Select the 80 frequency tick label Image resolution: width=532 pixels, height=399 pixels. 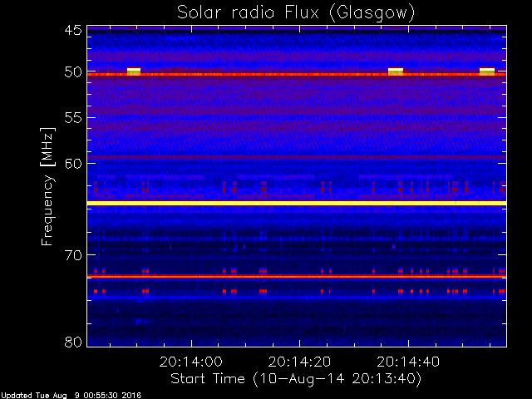click(x=73, y=342)
